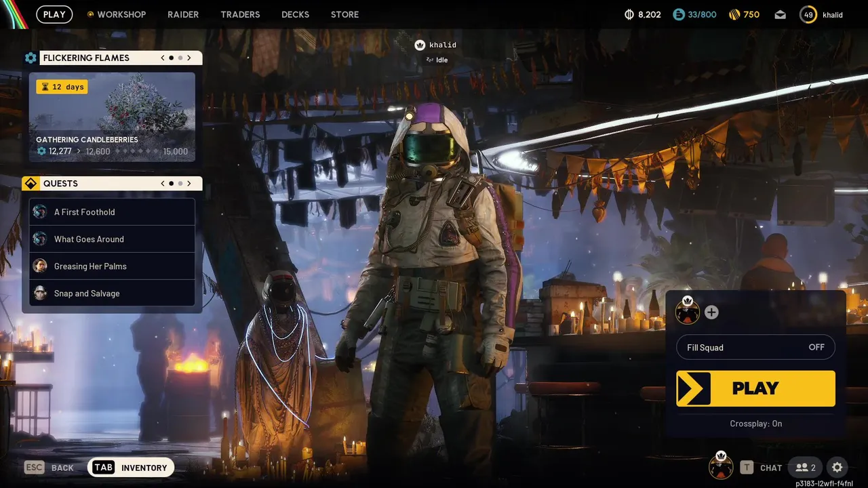Viewport: 868px width, 488px height.
Task: Go BACK with the ESC button
Action: point(49,468)
